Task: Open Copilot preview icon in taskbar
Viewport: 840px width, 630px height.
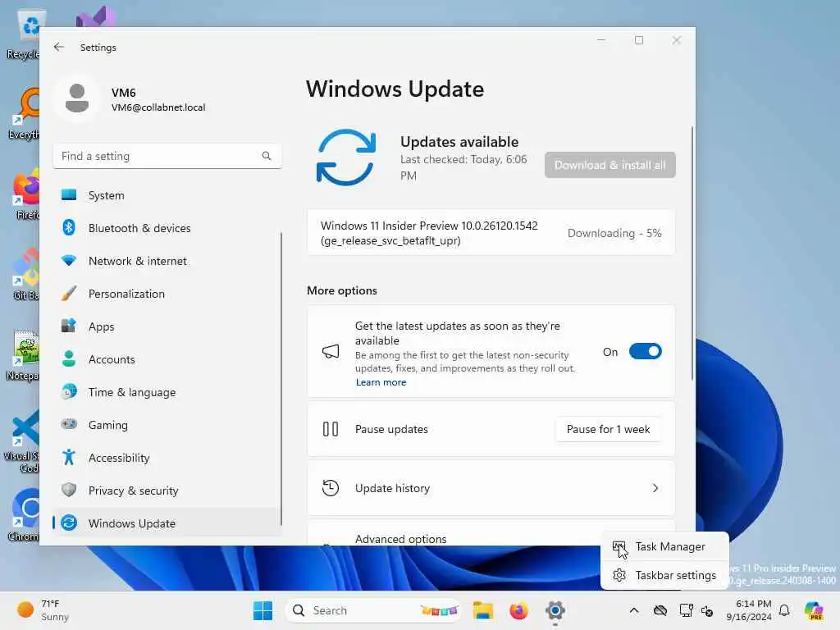Action: [814, 610]
